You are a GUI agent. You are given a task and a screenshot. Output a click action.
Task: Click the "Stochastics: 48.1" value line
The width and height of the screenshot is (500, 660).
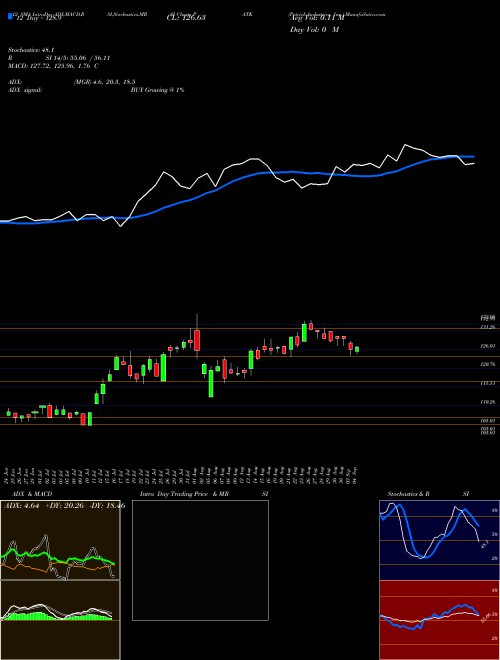(x=32, y=50)
